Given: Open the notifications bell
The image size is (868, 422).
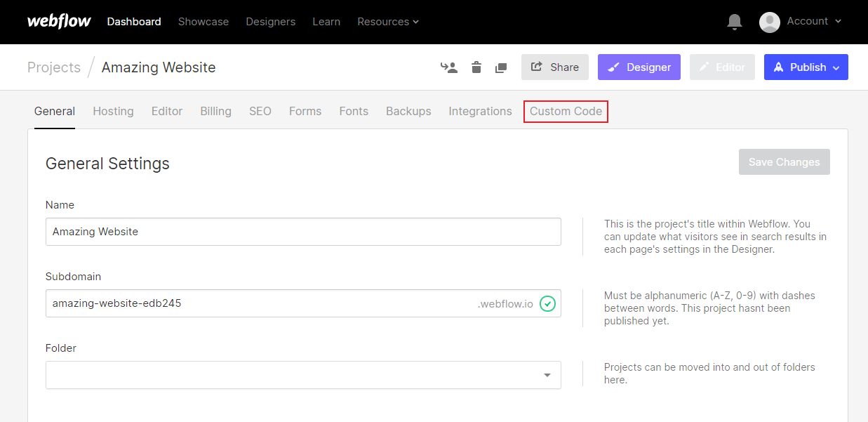Looking at the screenshot, I should pyautogui.click(x=735, y=22).
